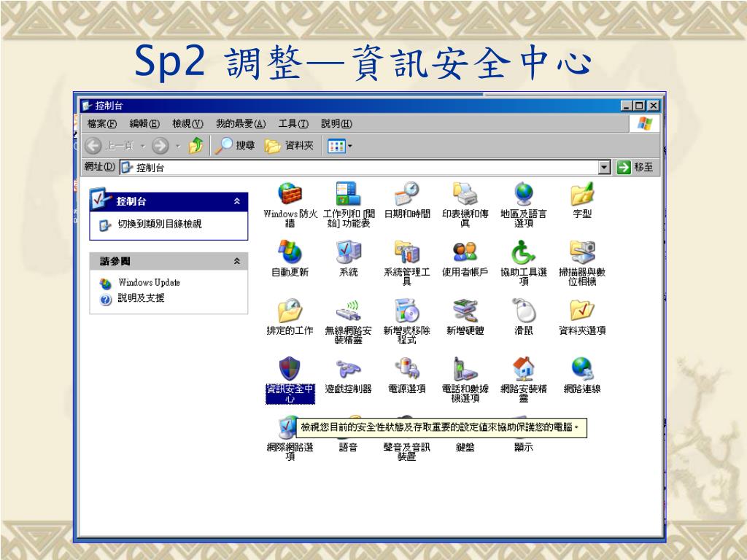Click the 搜尋 toolbar button
Image resolution: width=747 pixels, height=560 pixels.
tap(235, 145)
